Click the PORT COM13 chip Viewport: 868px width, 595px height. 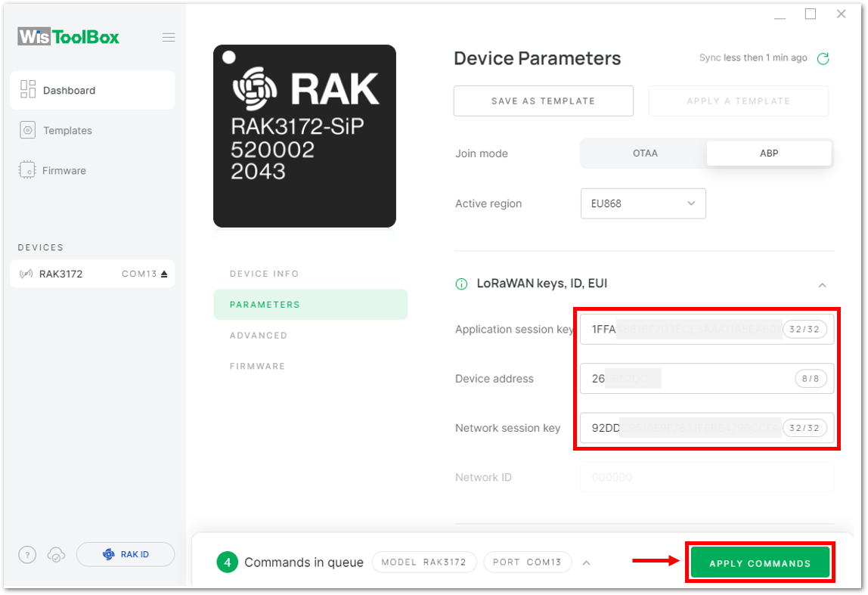526,562
